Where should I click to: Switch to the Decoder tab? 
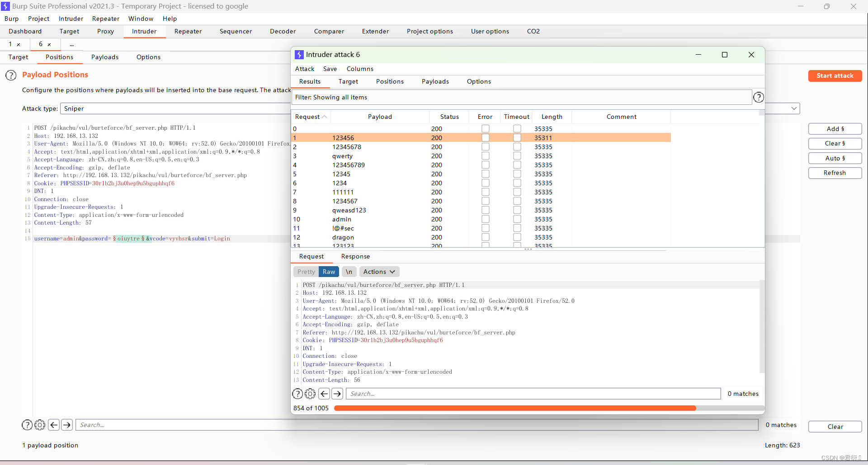[283, 31]
